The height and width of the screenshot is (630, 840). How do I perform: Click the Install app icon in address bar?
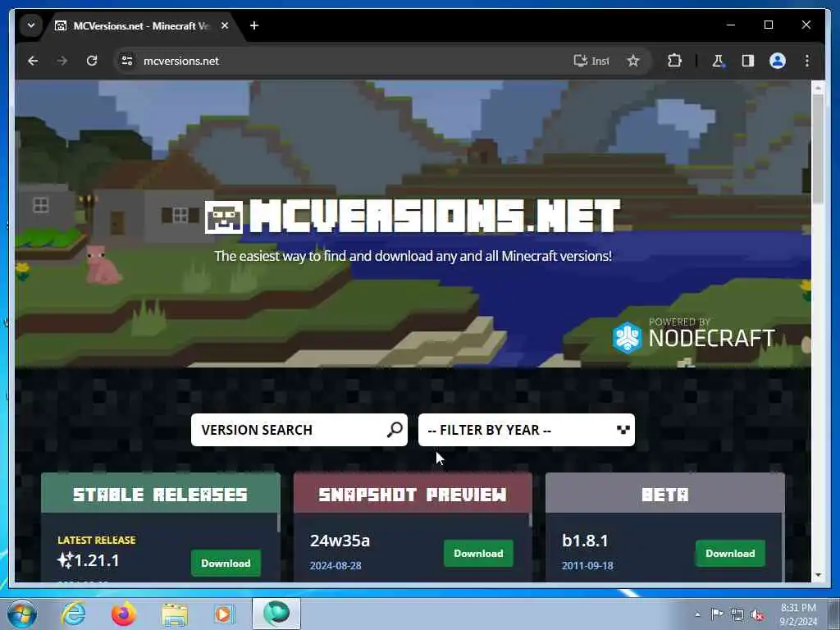point(591,61)
